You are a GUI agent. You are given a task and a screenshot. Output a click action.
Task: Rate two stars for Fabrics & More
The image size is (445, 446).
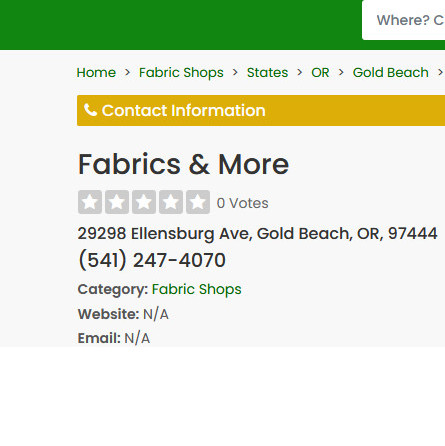click(117, 202)
